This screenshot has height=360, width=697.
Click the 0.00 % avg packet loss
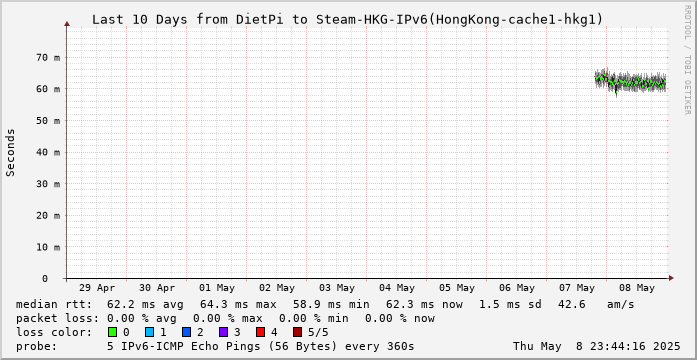click(x=142, y=318)
